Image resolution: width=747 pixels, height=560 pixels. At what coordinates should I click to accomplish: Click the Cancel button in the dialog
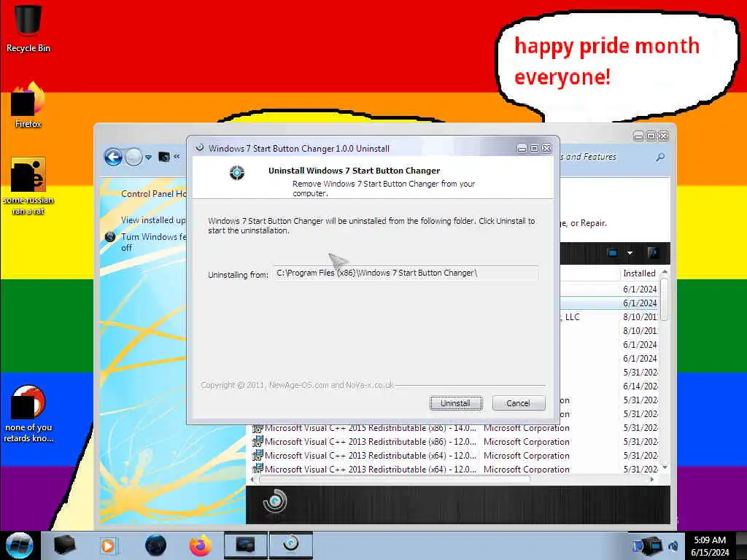pos(519,402)
